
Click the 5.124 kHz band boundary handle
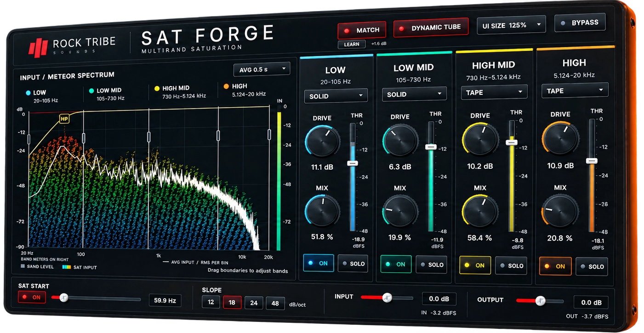coord(218,135)
